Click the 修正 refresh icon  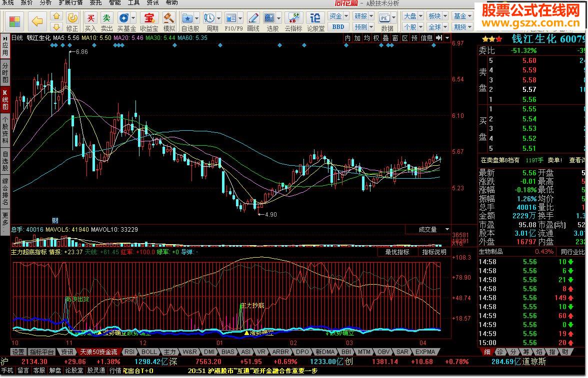(x=72, y=22)
